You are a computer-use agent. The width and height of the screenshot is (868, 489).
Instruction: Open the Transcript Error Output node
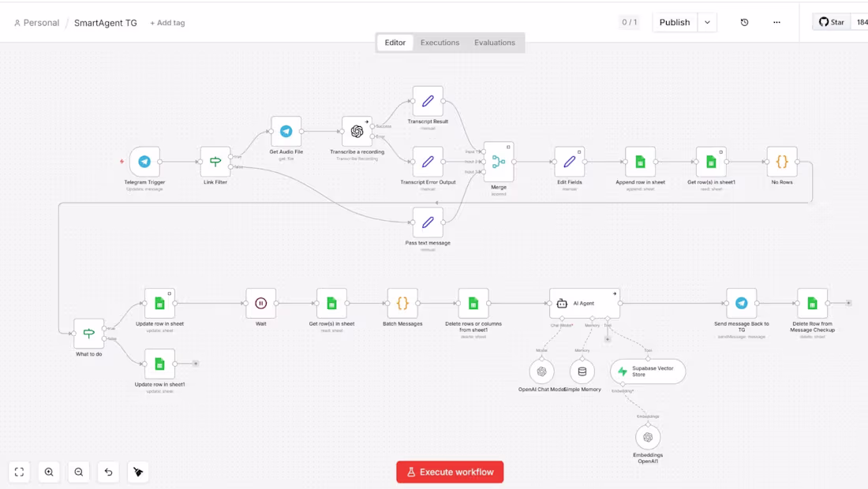click(428, 162)
